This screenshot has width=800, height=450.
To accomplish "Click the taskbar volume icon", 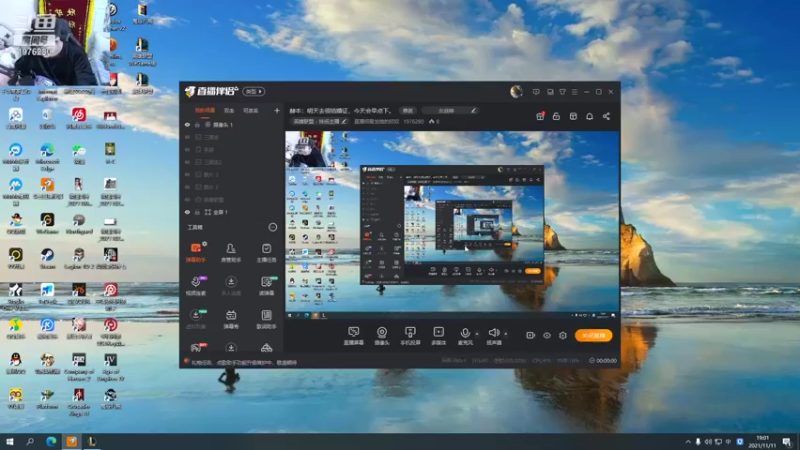I will [x=708, y=442].
